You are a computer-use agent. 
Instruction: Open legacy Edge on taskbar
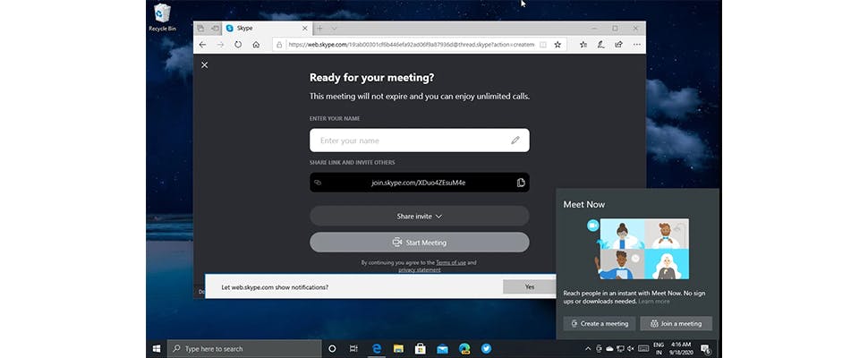point(377,348)
